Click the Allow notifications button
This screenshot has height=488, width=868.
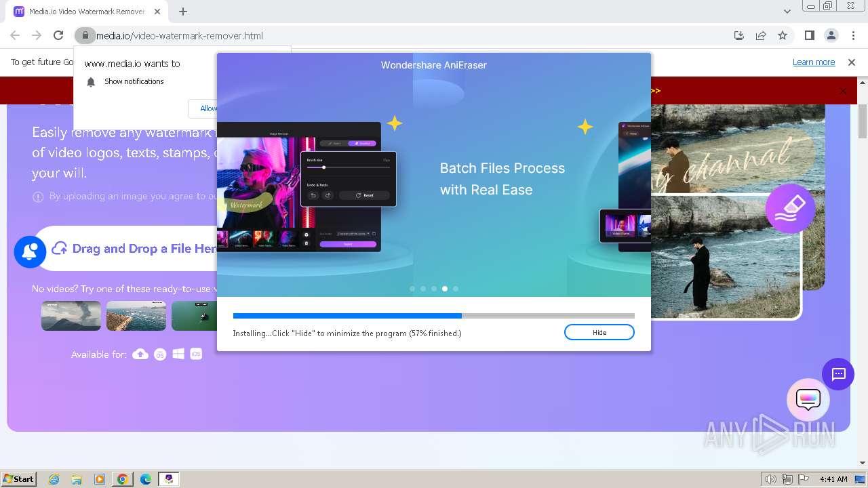tap(203, 108)
